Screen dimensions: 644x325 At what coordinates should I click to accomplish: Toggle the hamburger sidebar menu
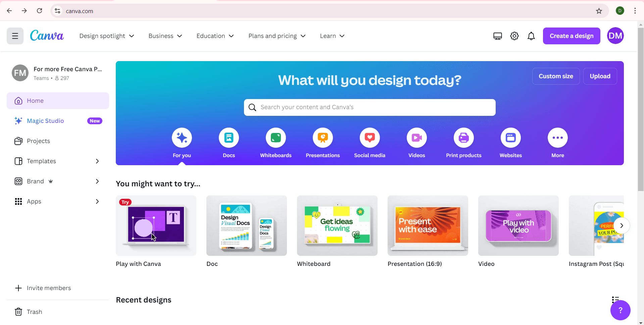point(15,36)
